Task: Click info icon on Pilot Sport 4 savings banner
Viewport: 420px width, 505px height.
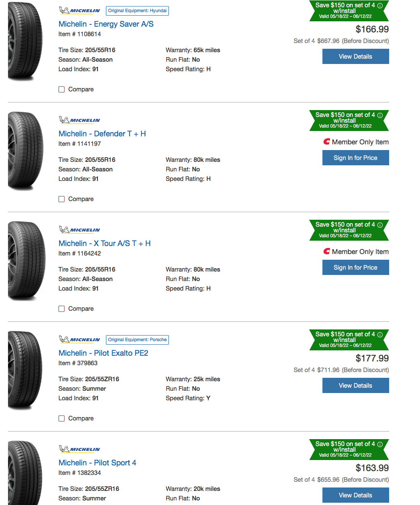Action: (x=380, y=444)
